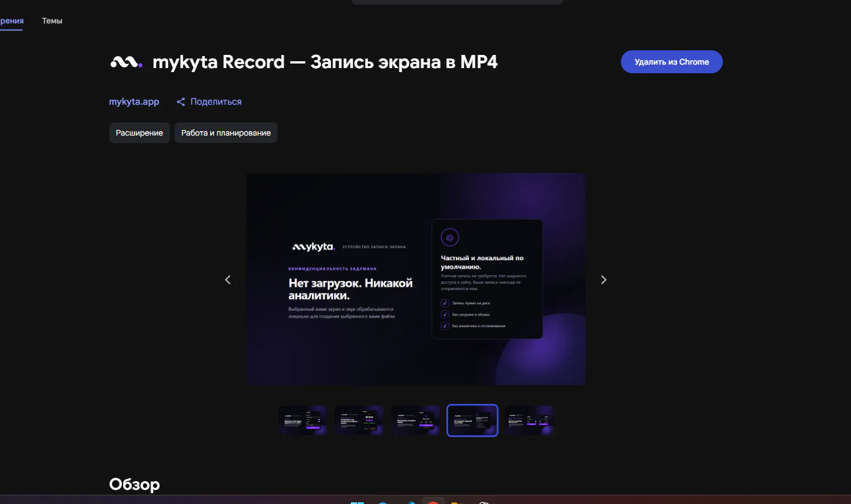Switch to the Темы tab
This screenshot has width=851, height=504.
click(52, 21)
